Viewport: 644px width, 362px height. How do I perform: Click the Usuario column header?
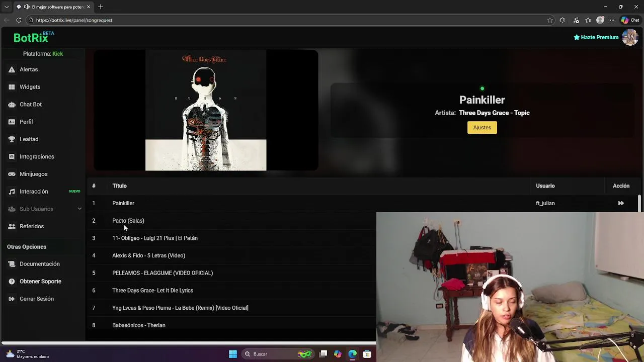(545, 186)
